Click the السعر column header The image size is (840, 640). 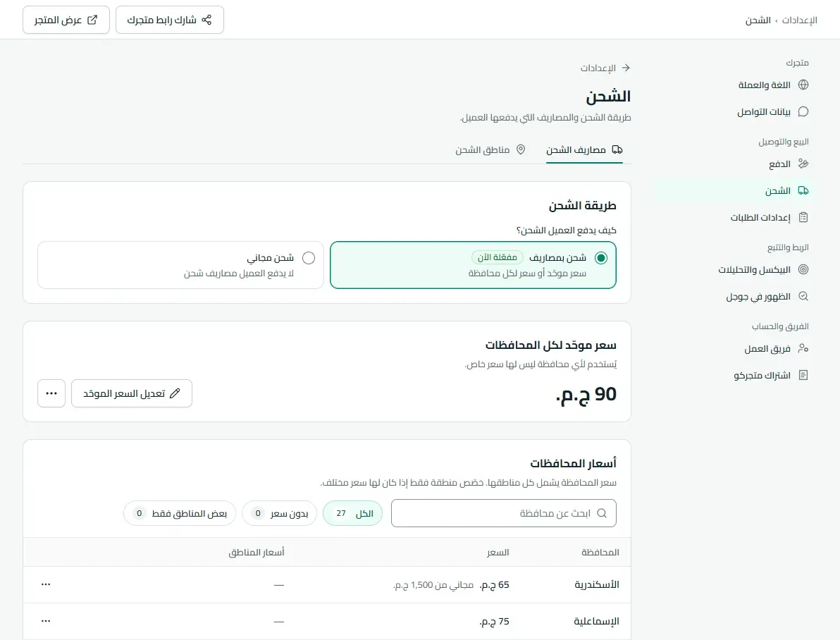[x=498, y=553]
